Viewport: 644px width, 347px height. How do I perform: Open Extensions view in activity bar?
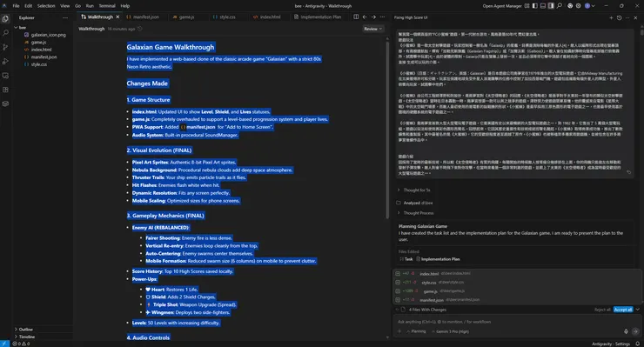point(5,90)
